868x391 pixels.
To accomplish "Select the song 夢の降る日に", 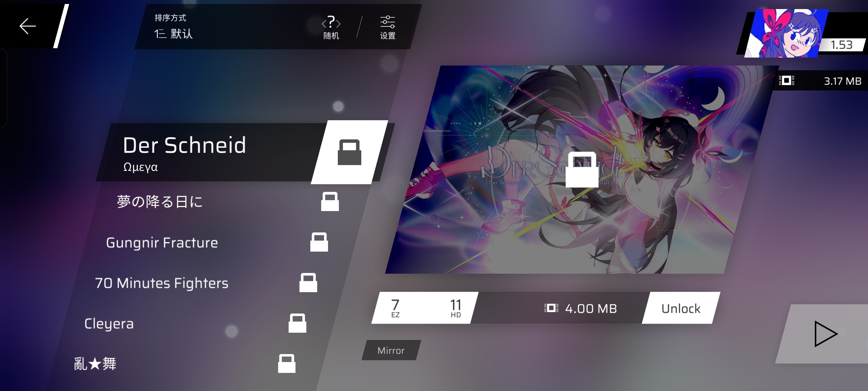I will coord(159,202).
